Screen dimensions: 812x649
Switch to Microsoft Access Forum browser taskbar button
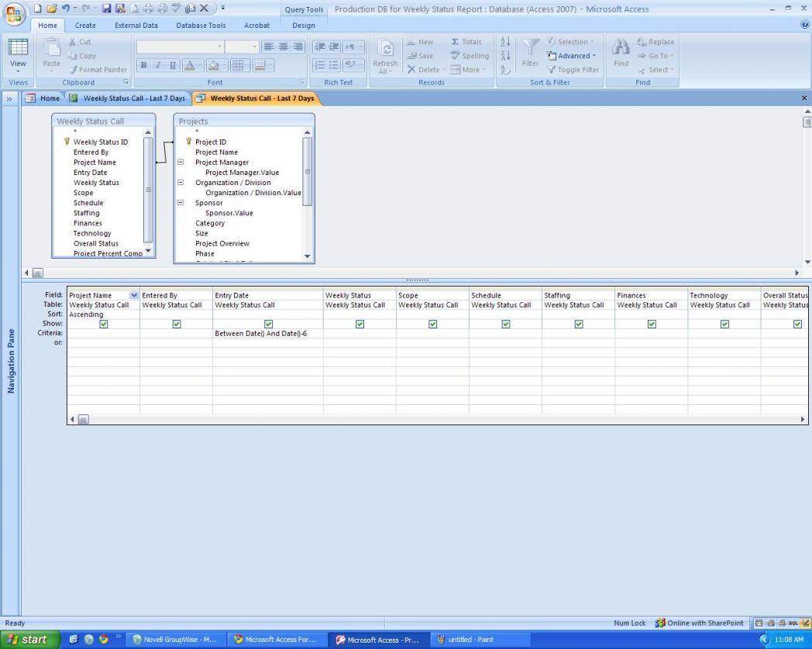click(277, 640)
